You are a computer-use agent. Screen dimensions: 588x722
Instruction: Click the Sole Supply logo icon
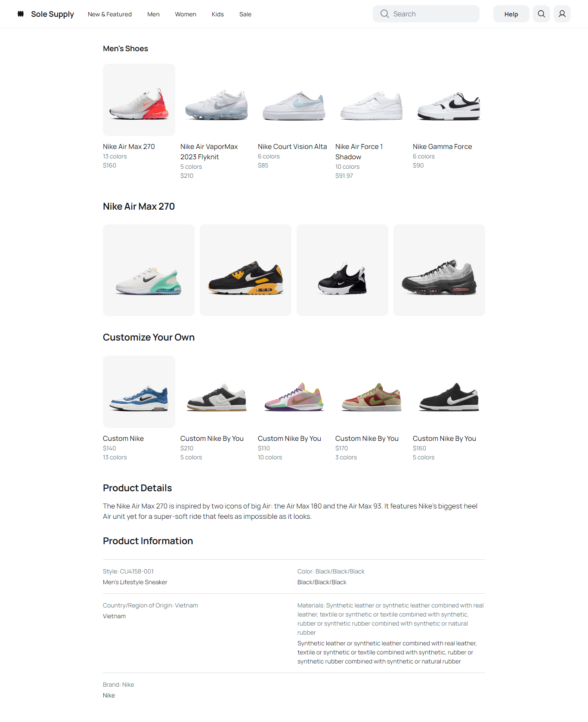point(21,14)
